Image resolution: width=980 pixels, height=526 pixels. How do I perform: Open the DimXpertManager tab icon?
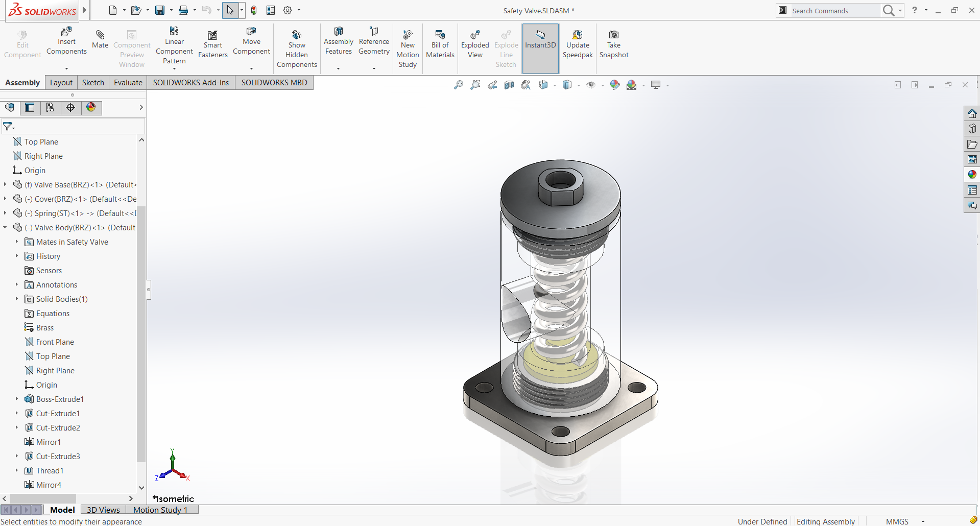70,107
